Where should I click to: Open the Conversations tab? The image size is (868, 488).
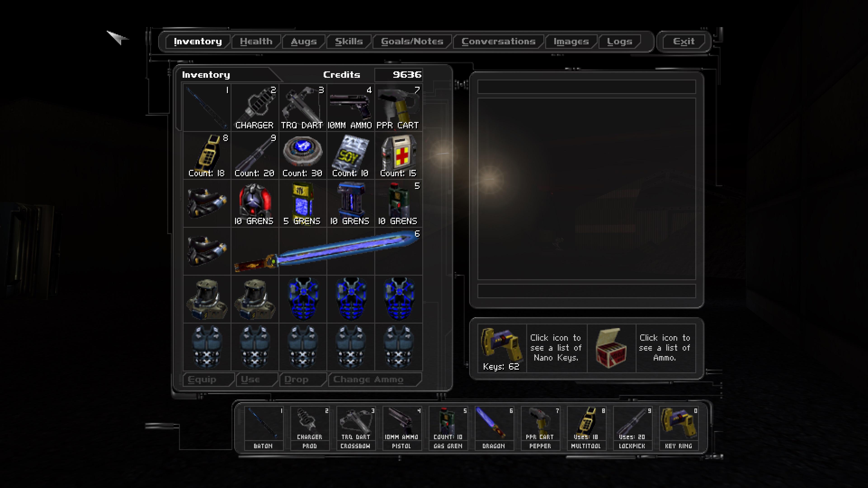pos(498,41)
